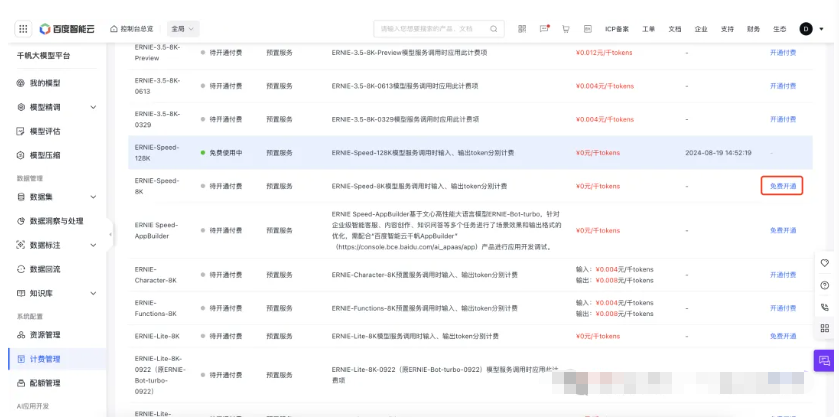The width and height of the screenshot is (839, 417).
Task: Click the search magnifier icon
Action: [x=493, y=29]
